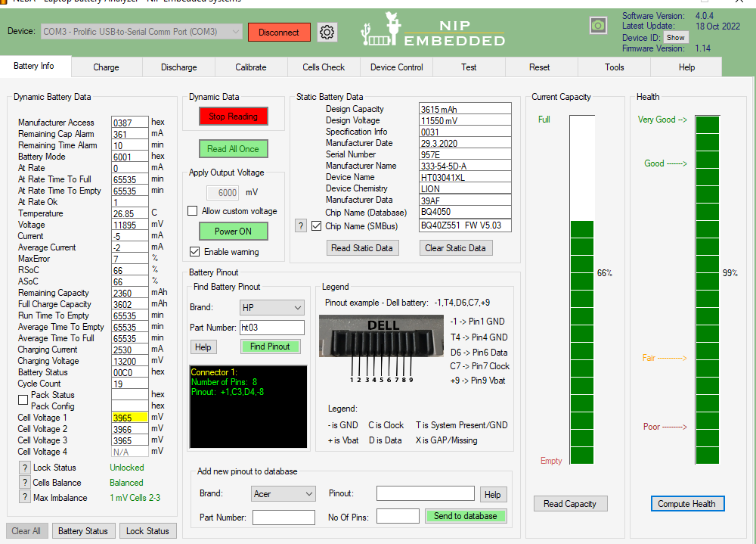756x544 pixels.
Task: Click the Current Capacity level bar
Action: click(x=581, y=291)
